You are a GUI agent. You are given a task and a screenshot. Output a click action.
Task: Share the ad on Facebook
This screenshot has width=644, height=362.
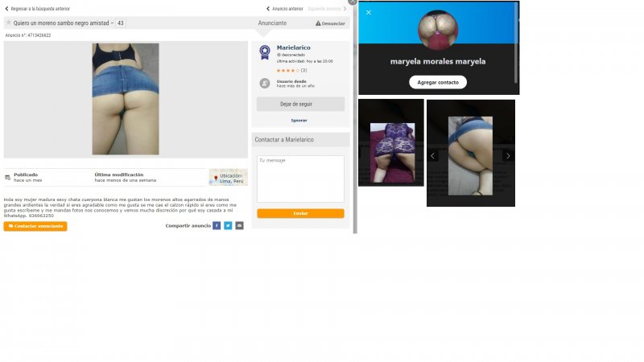click(217, 226)
